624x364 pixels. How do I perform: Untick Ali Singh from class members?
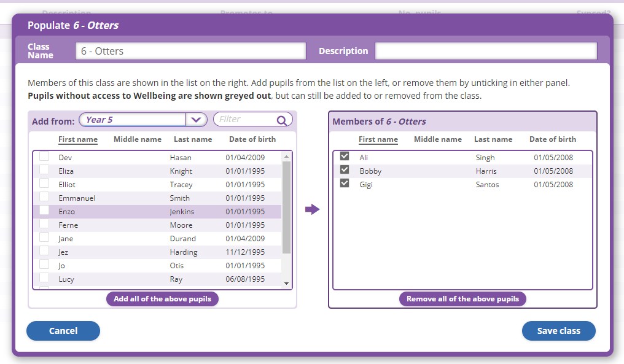[345, 157]
